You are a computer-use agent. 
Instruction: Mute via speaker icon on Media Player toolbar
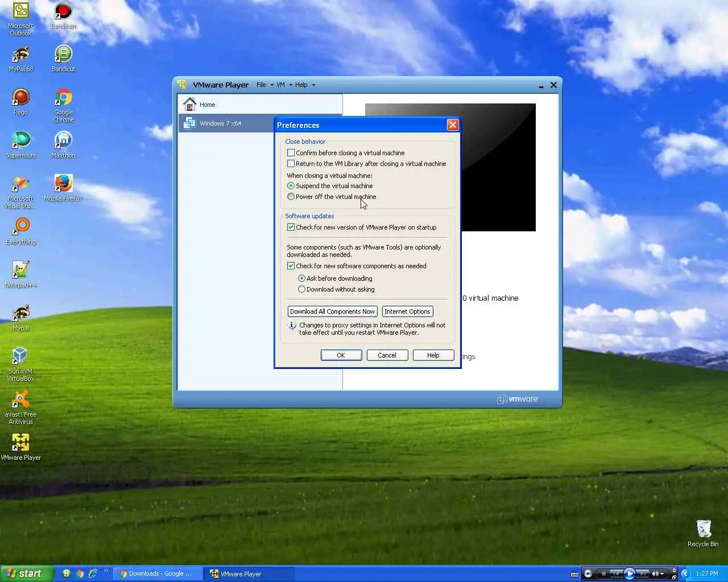coord(655,573)
